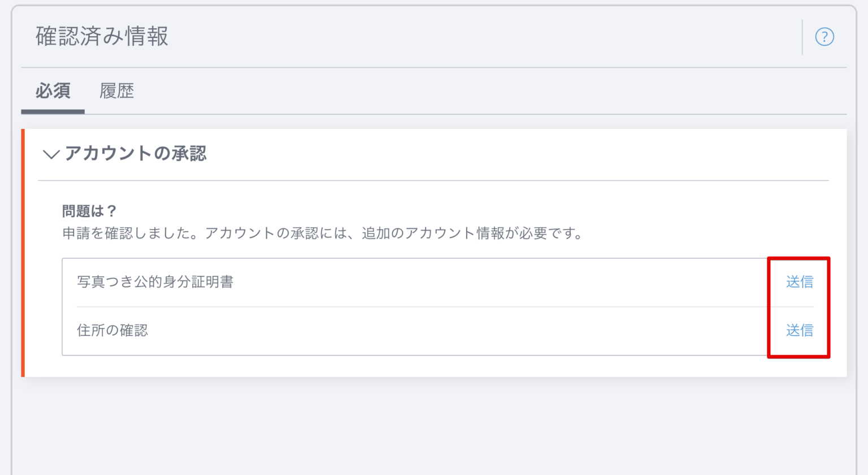This screenshot has height=475, width=868.
Task: Click the underline indicator beneath 必須 tab
Action: (x=53, y=112)
